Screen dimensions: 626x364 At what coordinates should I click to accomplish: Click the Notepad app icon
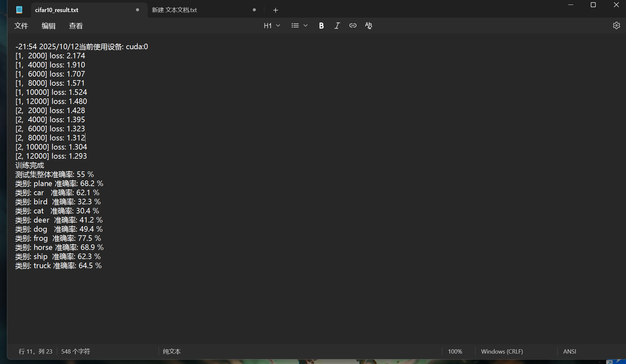(19, 10)
